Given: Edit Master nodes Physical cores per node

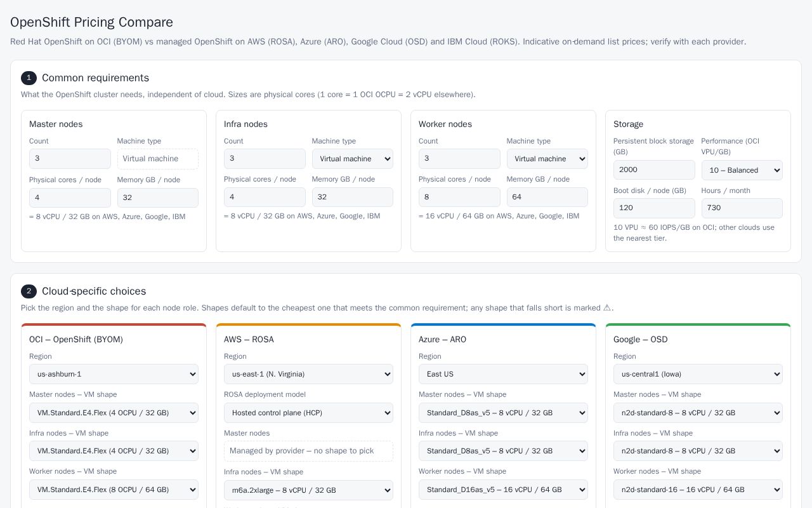Looking at the screenshot, I should coord(70,197).
